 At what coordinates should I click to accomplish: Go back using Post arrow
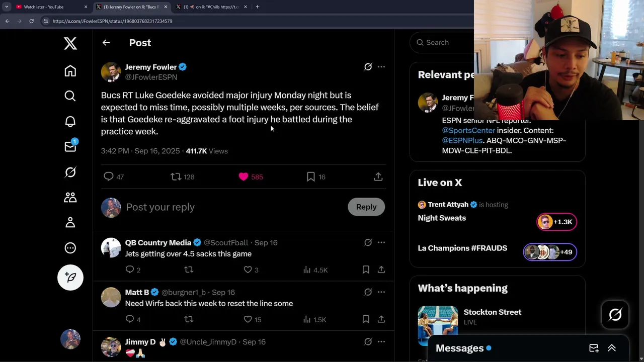point(106,43)
